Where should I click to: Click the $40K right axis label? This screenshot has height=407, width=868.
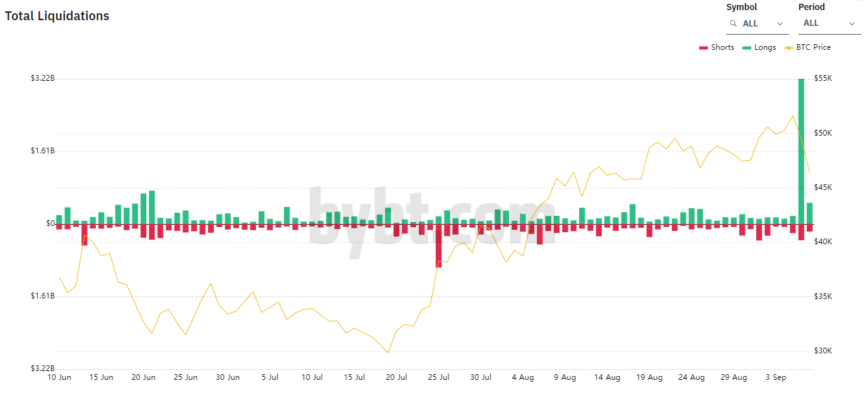823,242
